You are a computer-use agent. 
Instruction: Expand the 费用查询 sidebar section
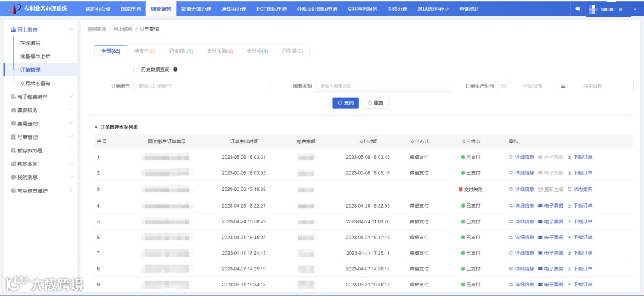(x=72, y=124)
